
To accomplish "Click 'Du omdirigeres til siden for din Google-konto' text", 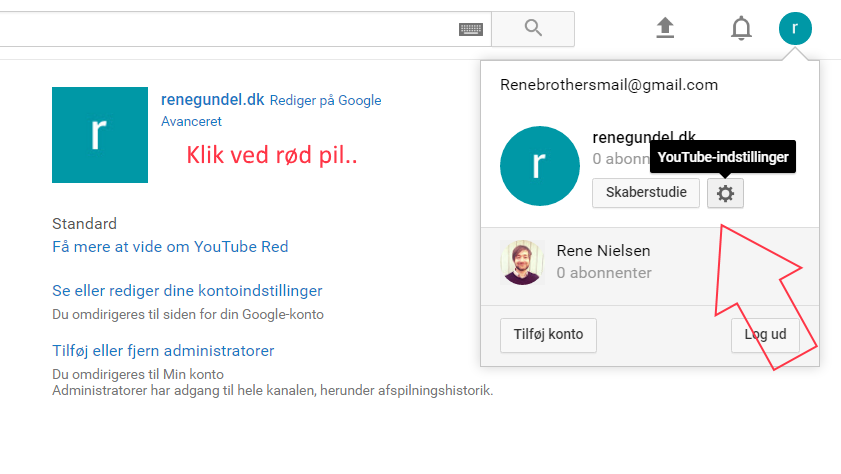I will (x=188, y=314).
